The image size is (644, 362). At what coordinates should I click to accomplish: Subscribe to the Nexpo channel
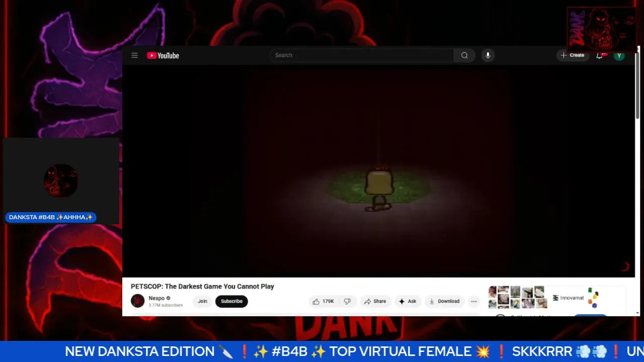tap(231, 301)
